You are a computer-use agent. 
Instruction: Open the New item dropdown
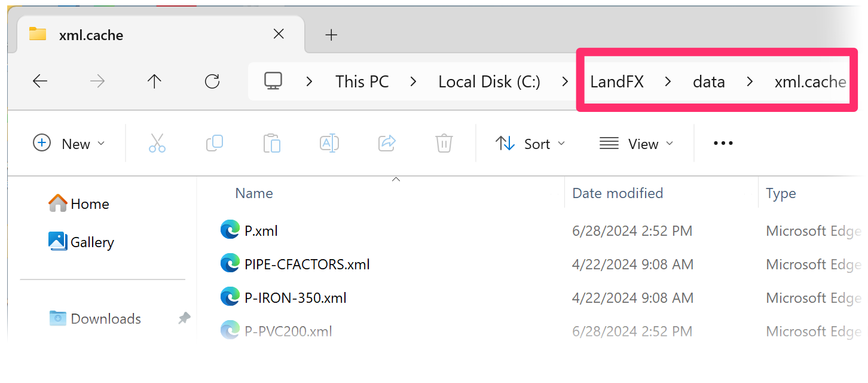tap(69, 144)
